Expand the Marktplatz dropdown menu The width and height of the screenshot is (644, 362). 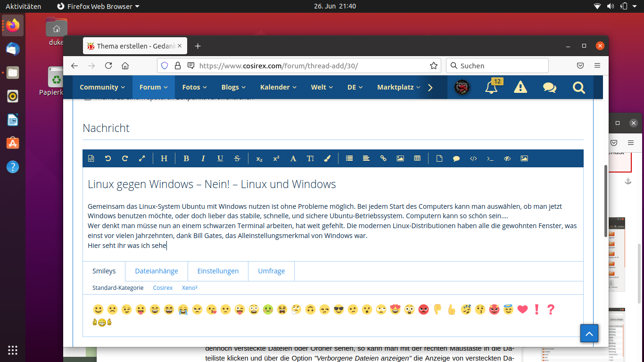398,87
